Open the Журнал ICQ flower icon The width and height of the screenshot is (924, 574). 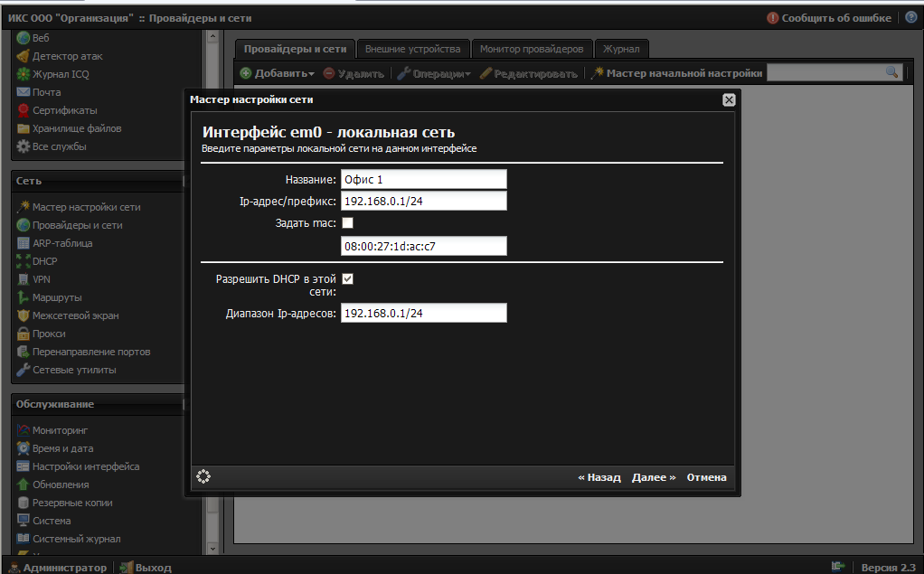(x=23, y=74)
